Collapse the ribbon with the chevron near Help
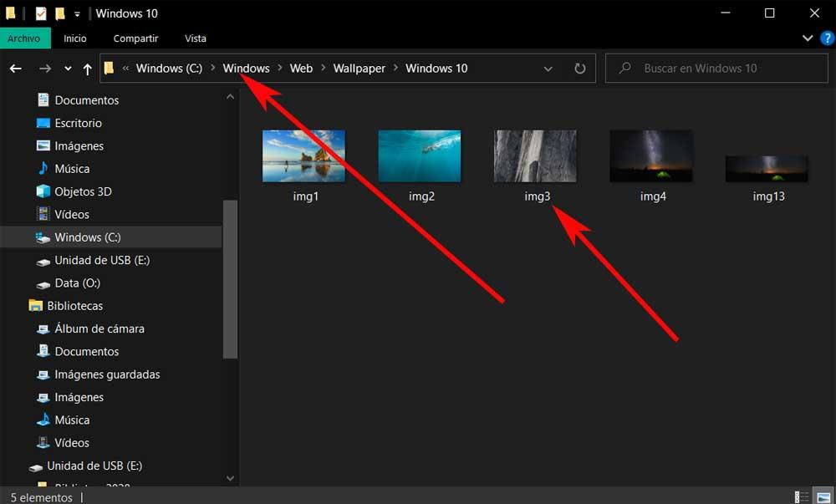Screen dimensions: 836x504 [x=807, y=38]
